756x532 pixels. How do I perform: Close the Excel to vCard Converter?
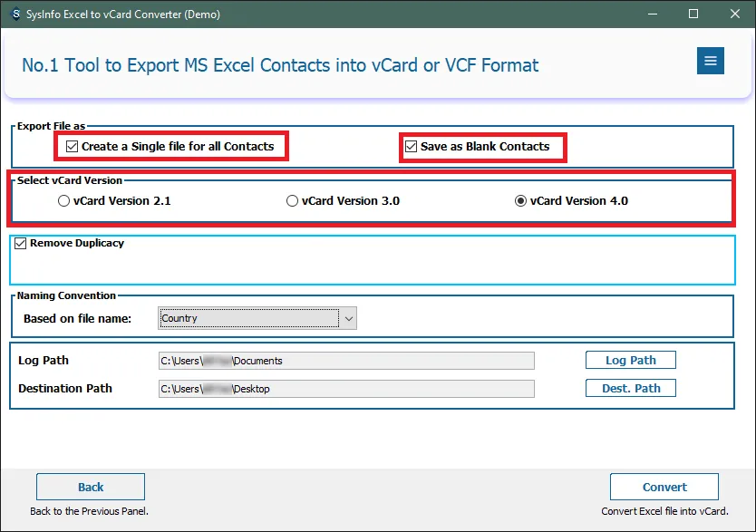735,15
